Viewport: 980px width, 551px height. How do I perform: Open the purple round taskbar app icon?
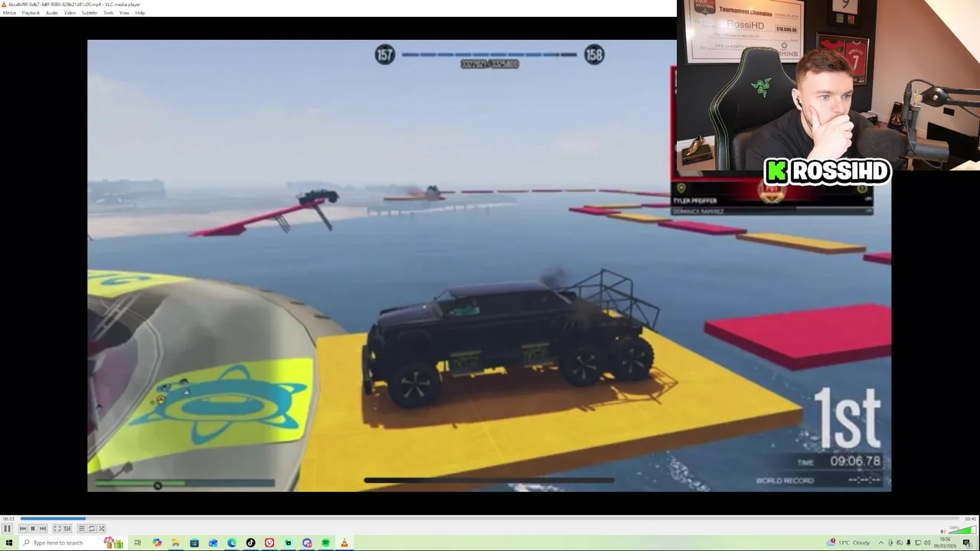pos(307,543)
